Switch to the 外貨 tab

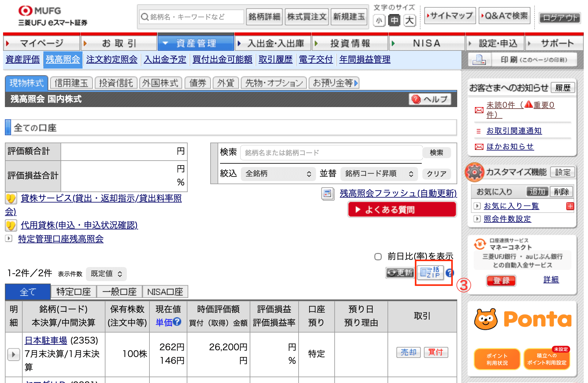[226, 83]
